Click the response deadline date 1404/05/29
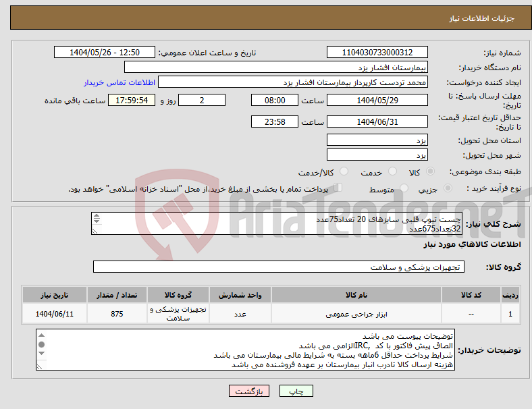This screenshot has width=532, height=409. point(377,101)
